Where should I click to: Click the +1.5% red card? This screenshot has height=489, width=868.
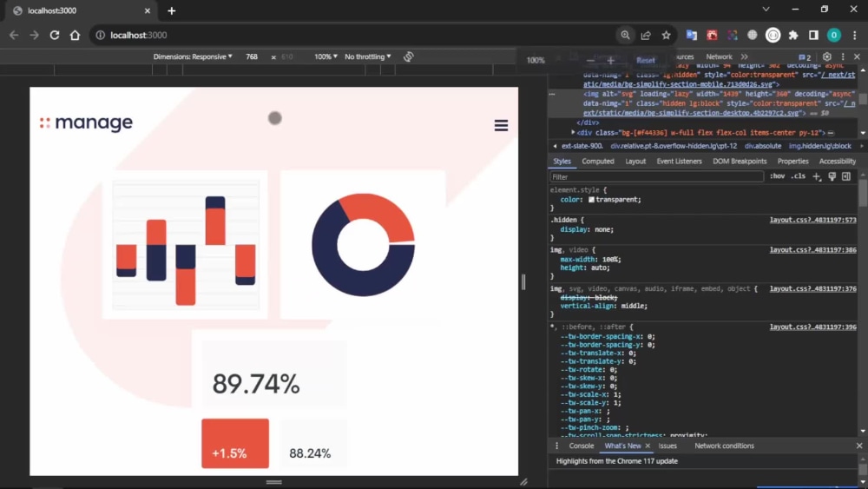pyautogui.click(x=235, y=443)
